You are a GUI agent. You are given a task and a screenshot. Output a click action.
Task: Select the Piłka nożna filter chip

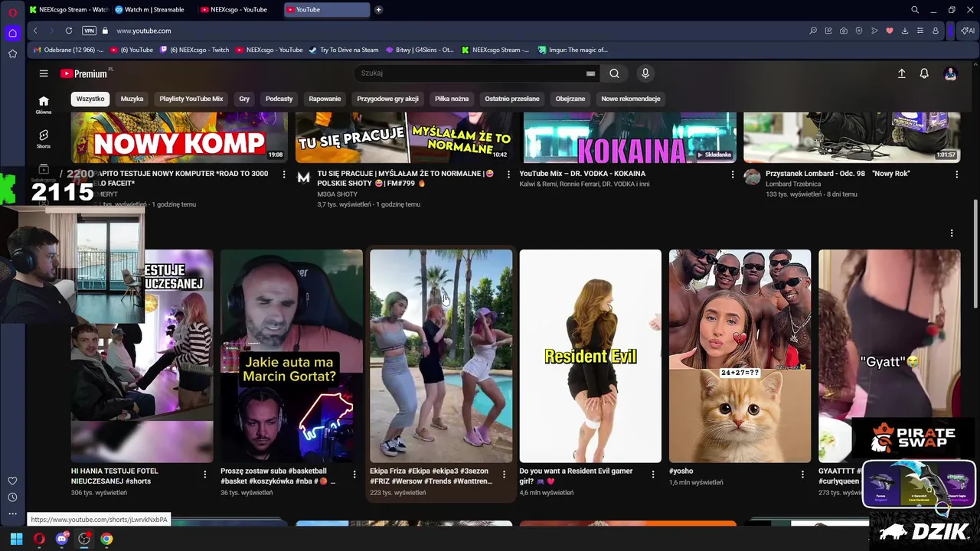point(452,99)
